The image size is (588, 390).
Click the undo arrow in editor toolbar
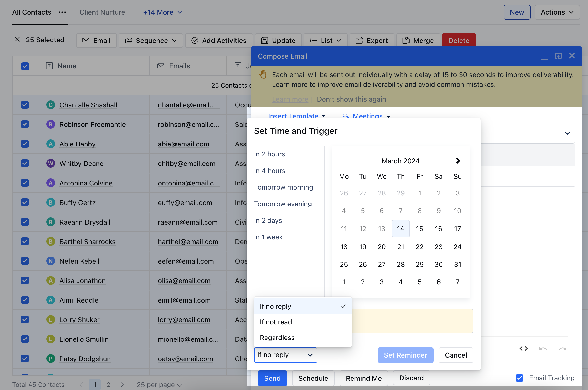(543, 349)
